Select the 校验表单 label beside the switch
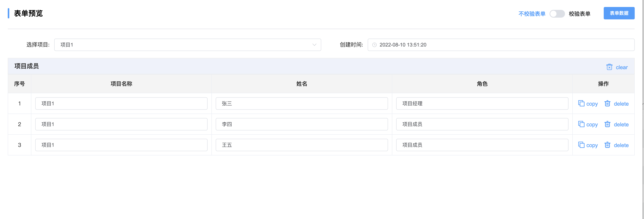 pos(580,14)
